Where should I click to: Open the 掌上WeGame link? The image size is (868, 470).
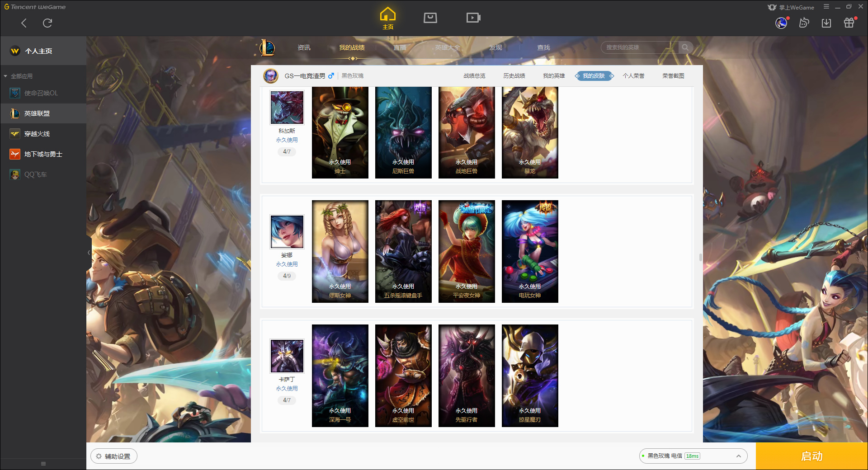791,7
